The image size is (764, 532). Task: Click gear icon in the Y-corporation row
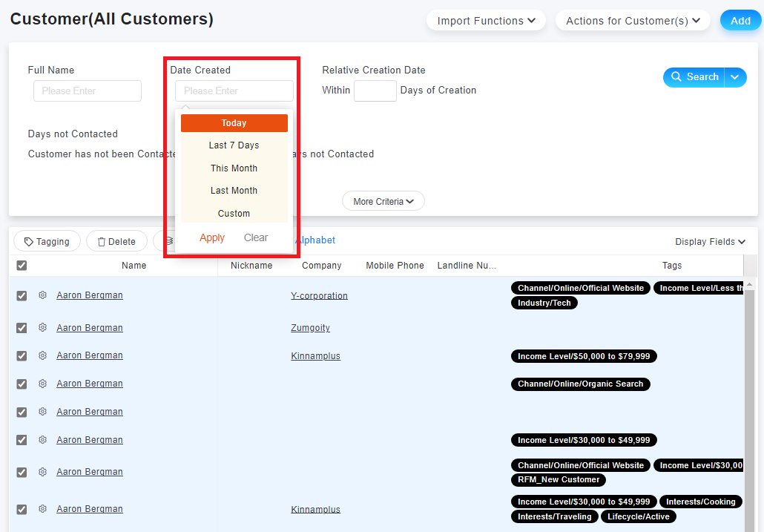pos(42,295)
